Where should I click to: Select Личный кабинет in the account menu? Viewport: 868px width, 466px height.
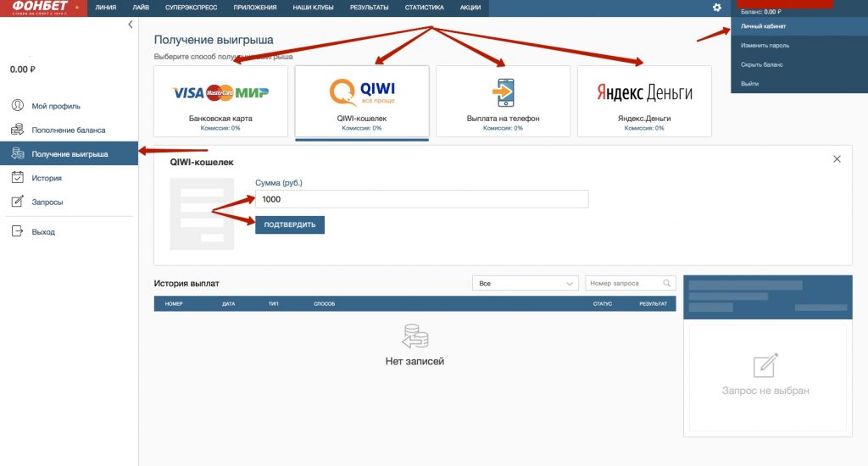799,26
